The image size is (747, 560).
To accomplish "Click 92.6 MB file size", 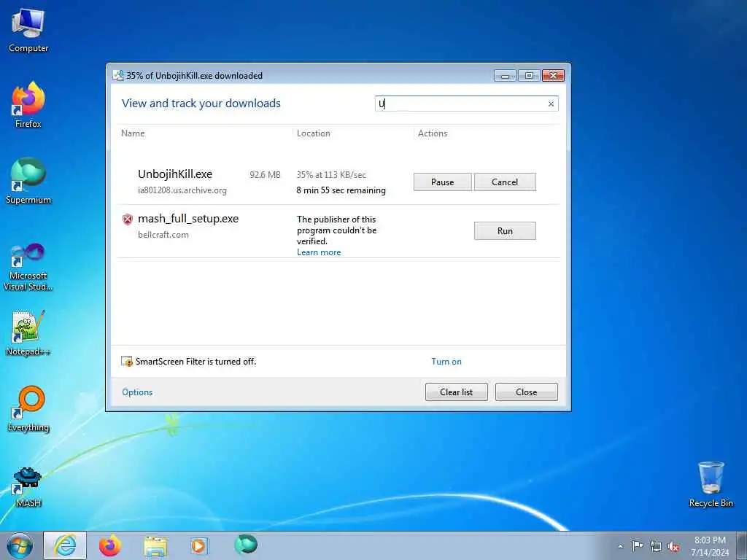I will pyautogui.click(x=265, y=175).
